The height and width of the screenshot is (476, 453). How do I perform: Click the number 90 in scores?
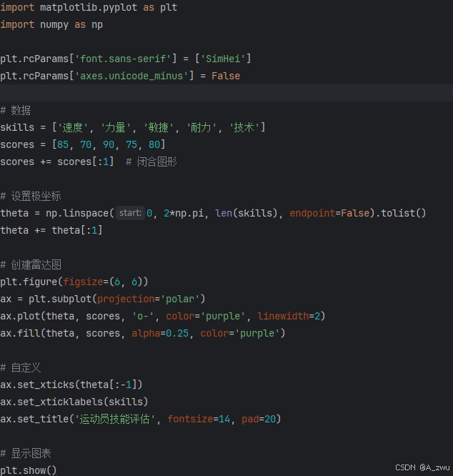coord(109,145)
